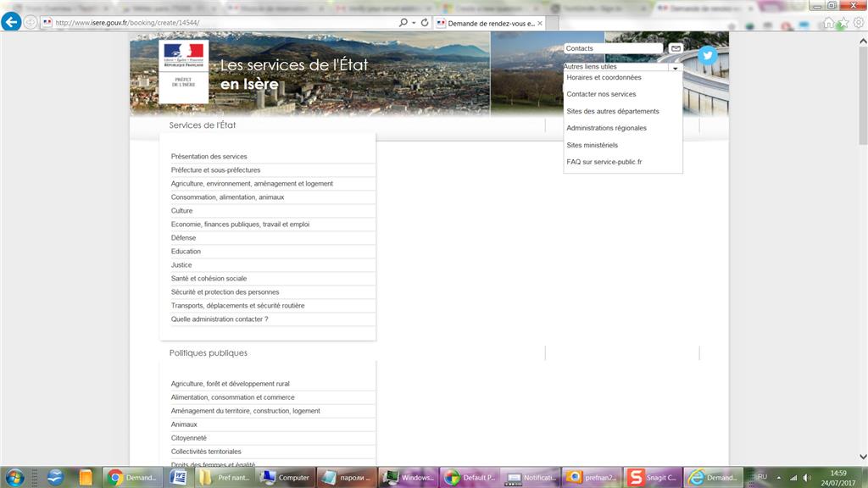Open the Default P... Chrome taskbar item
This screenshot has width=868, height=488.
point(470,478)
